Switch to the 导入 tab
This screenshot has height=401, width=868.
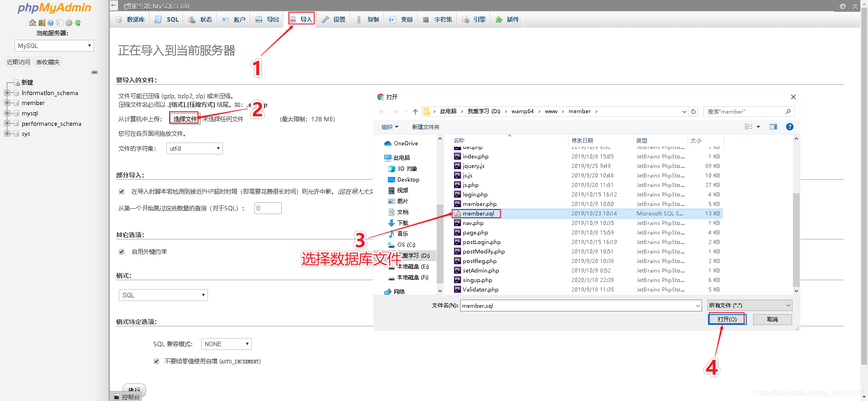[x=301, y=19]
